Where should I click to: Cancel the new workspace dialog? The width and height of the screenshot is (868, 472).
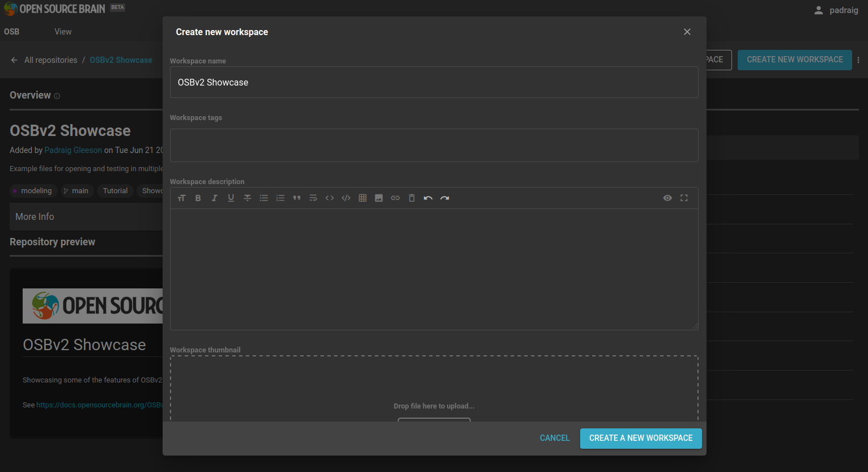pos(555,438)
